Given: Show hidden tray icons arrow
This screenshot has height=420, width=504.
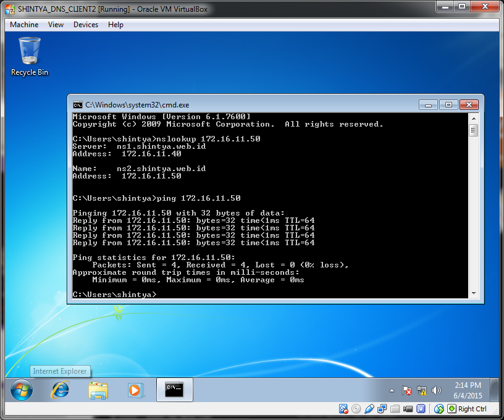Looking at the screenshot, I should [392, 391].
